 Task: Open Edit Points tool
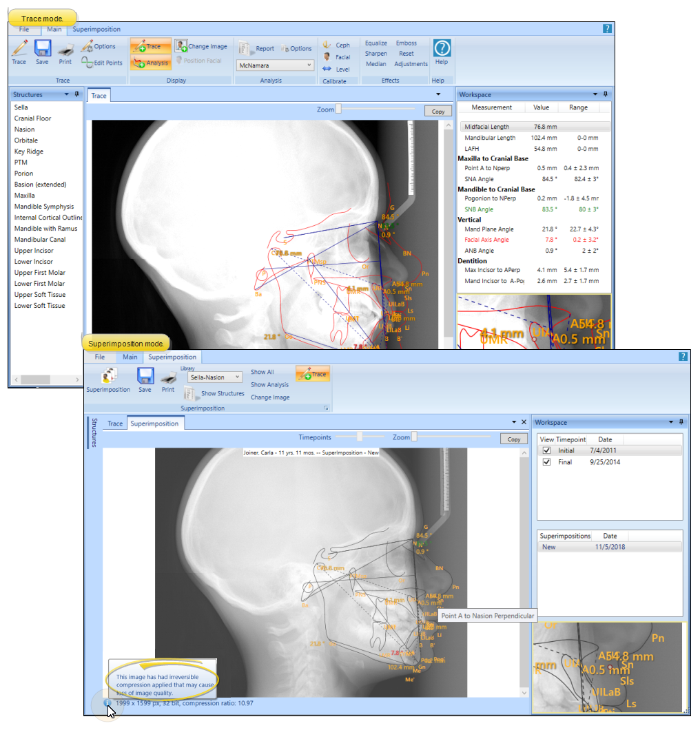[101, 63]
